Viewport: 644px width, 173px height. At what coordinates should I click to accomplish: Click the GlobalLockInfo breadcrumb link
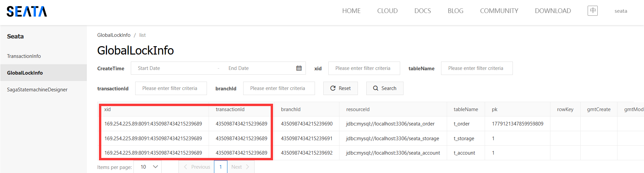point(114,35)
